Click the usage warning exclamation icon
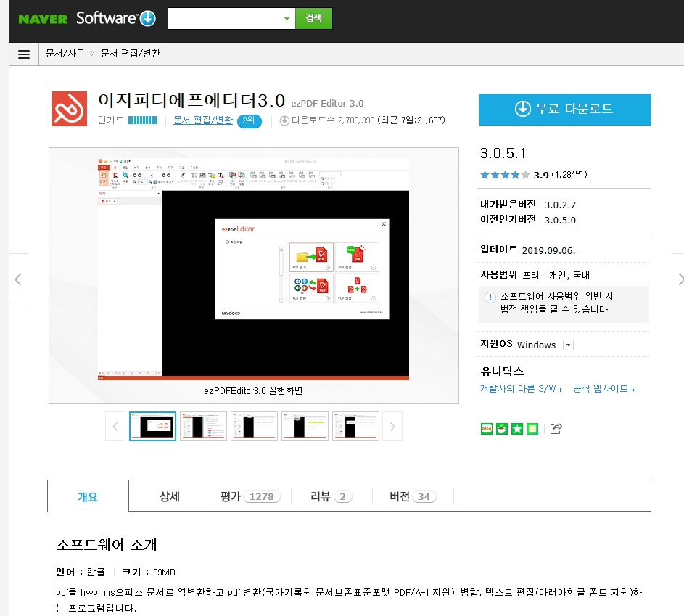The height and width of the screenshot is (616, 684). pyautogui.click(x=490, y=297)
